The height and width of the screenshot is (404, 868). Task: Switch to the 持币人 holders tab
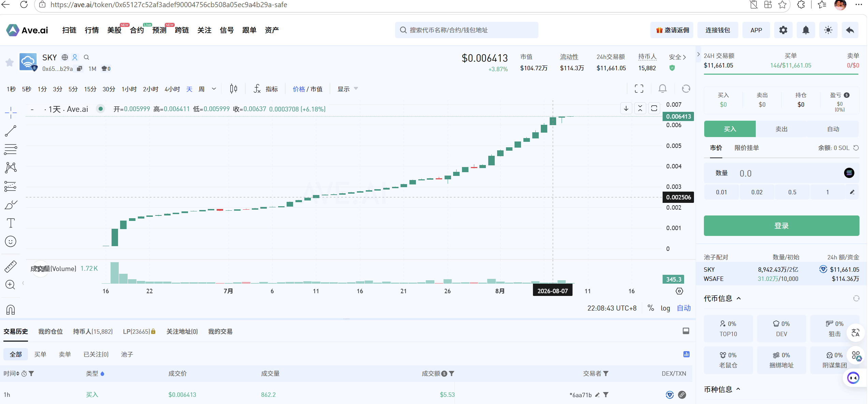point(93,331)
